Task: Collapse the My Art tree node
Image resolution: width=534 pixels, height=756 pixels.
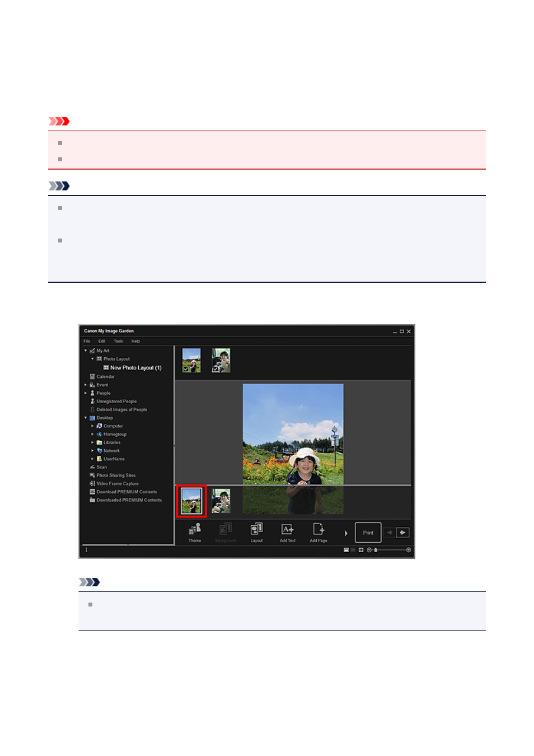Action: 86,351
